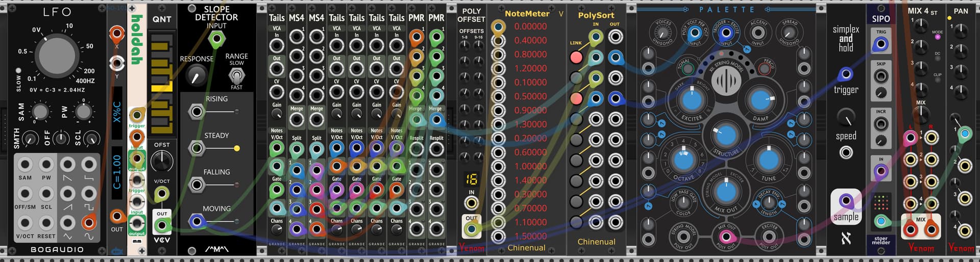Click the STEADY output jack
980x262 pixels.
[196, 148]
